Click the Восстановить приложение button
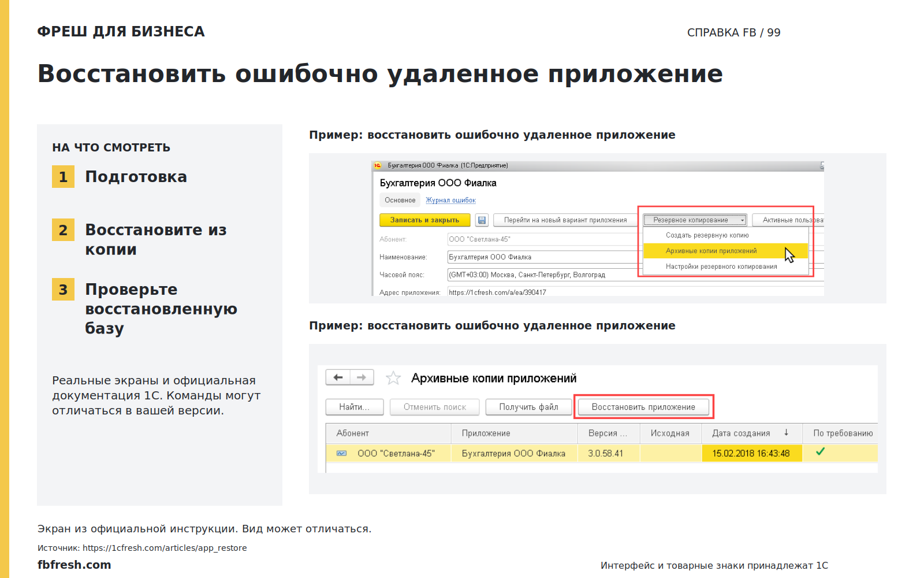Screen dimensions: 924x578 click(643, 407)
